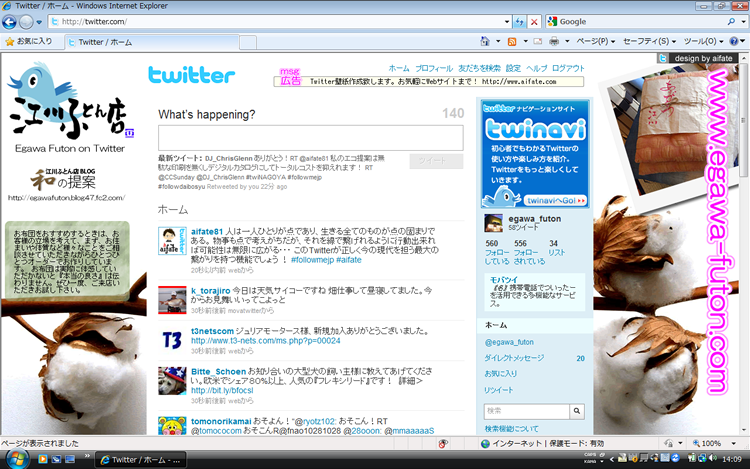750x469 pixels.
Task: Click the T3 t3netscom avatar
Action: pos(172,340)
